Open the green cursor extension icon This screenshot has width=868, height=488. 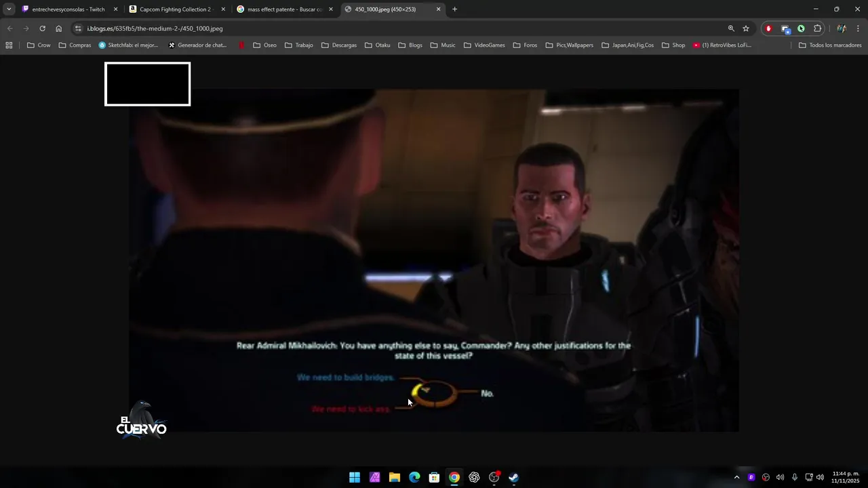coord(801,28)
